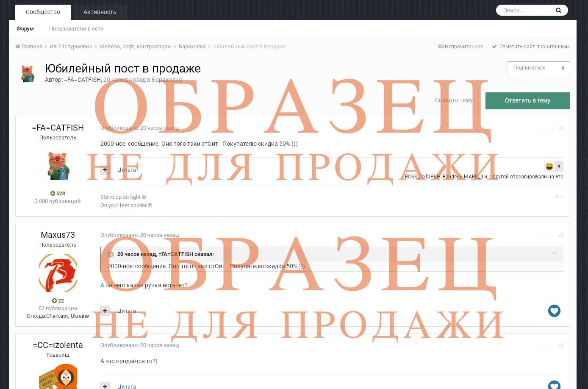This screenshot has height=389, width=588.
Task: Toggle multiquote plus on the Maxus73 post
Action: [x=105, y=311]
